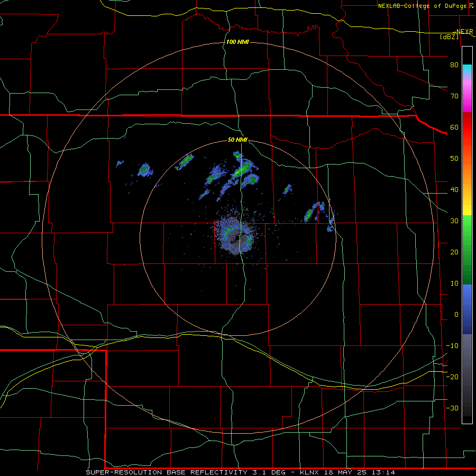
Task: Click the NEXR label under the credit
Action: [464, 31]
